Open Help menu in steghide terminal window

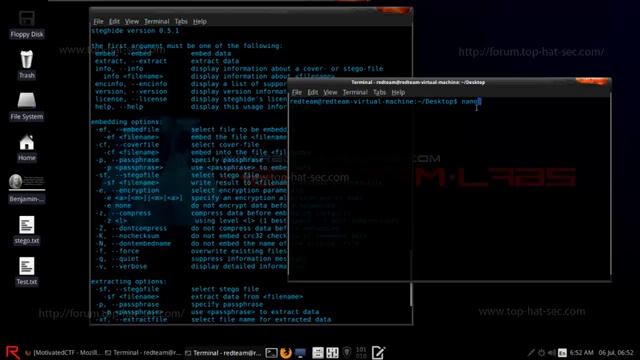pyautogui.click(x=200, y=21)
